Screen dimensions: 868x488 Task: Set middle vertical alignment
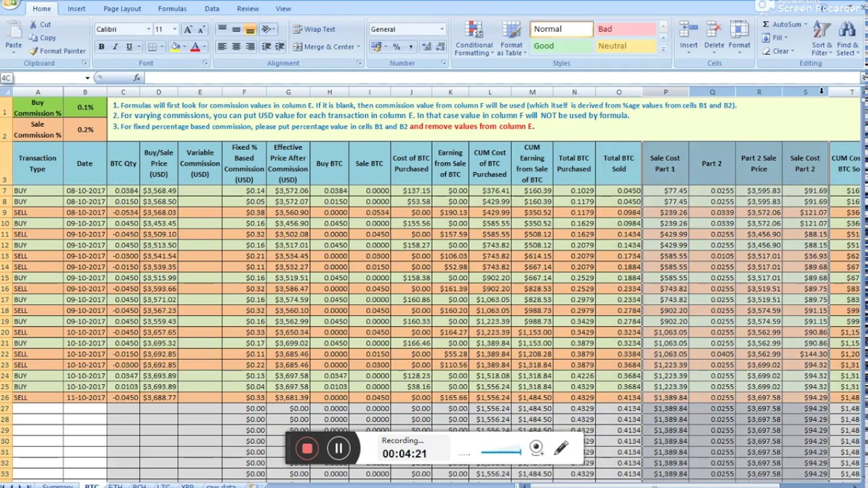tap(236, 29)
